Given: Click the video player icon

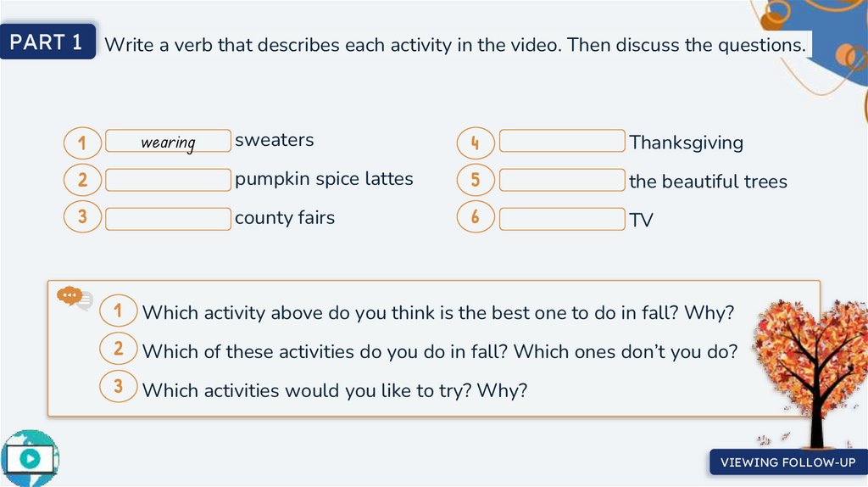Looking at the screenshot, I should point(31,458).
